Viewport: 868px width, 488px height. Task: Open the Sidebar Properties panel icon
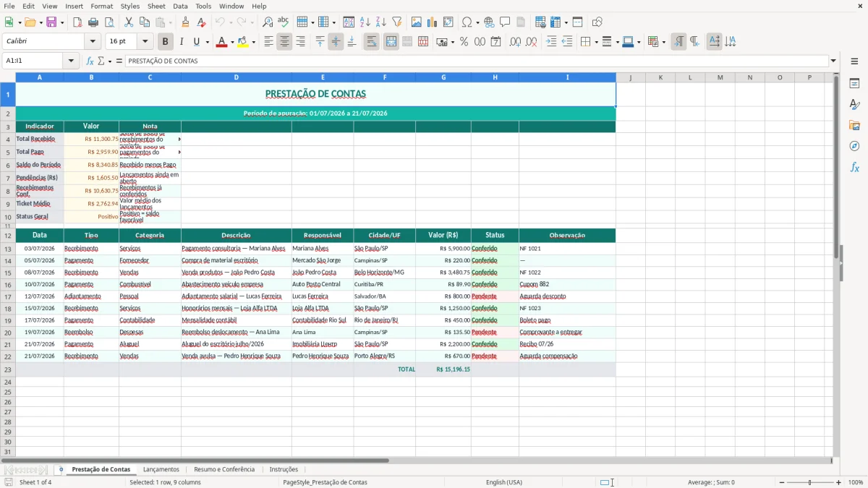coord(854,84)
